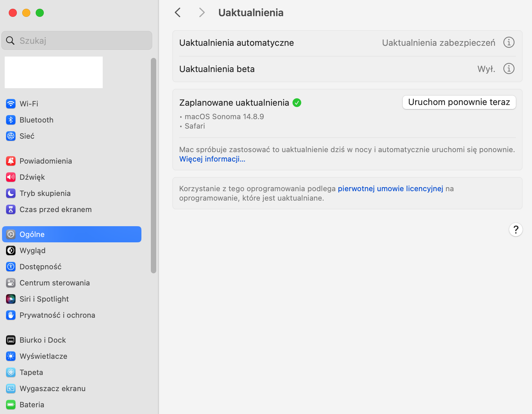Screen dimensions: 532x414
Task: Open info for Uaktualnienia beta
Action: tap(509, 69)
